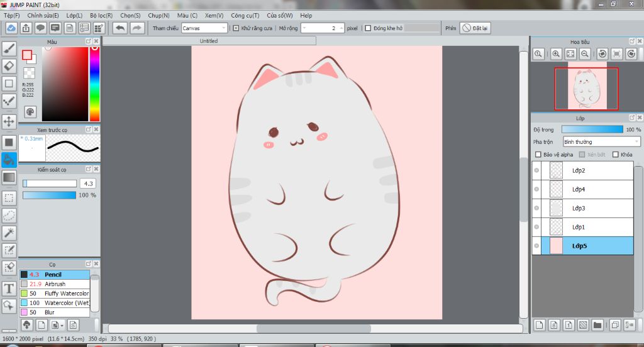This screenshot has height=347, width=644.
Task: Select the Fill rectangle tool
Action: (x=9, y=143)
